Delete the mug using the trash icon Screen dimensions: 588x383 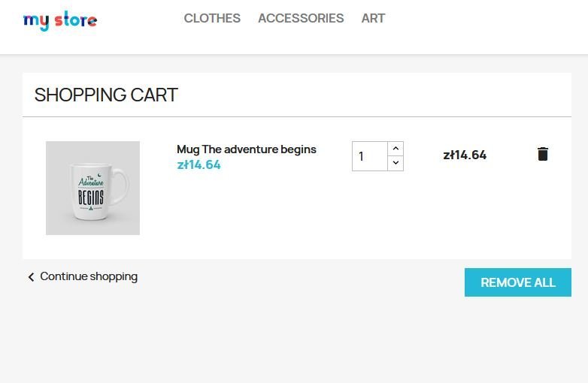point(543,154)
